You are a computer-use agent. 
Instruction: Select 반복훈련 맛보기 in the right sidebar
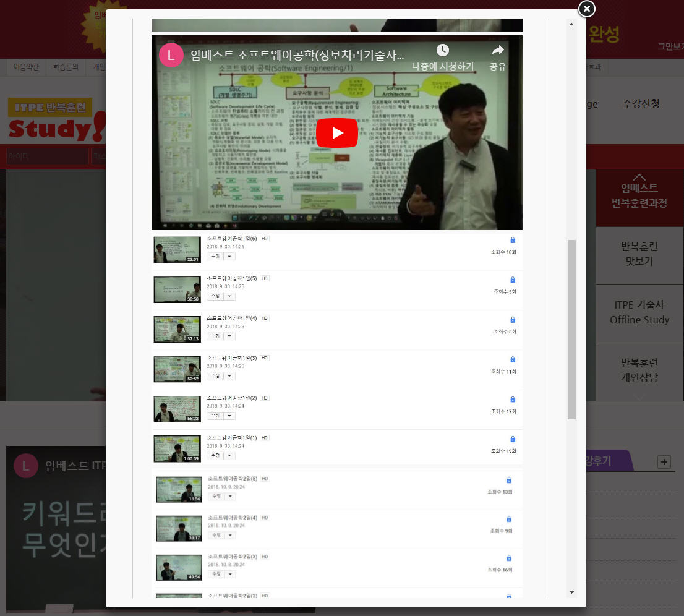(x=639, y=254)
